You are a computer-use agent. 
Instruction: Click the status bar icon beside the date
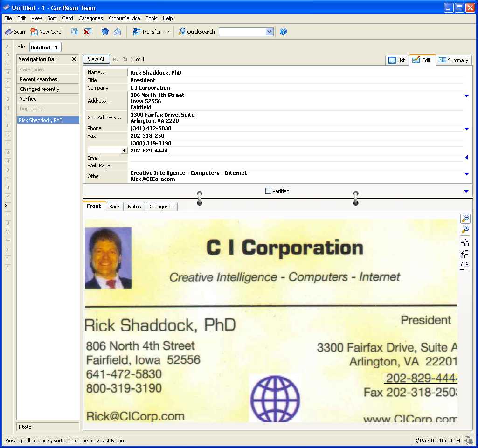pyautogui.click(x=469, y=441)
